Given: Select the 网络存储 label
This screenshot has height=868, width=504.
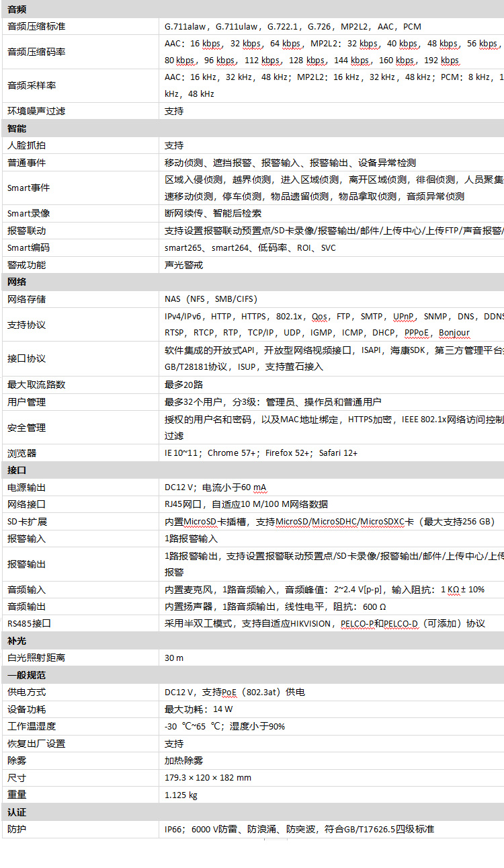Looking at the screenshot, I should [x=27, y=299].
